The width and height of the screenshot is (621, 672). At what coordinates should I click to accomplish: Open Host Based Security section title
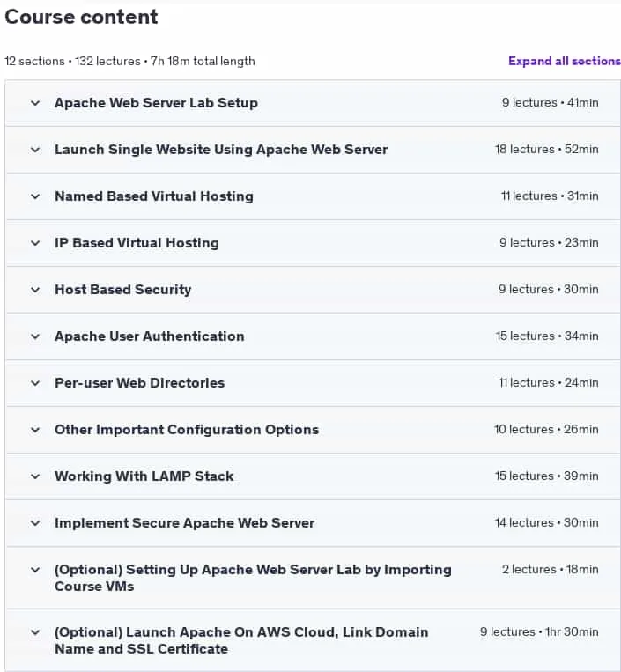coord(123,290)
